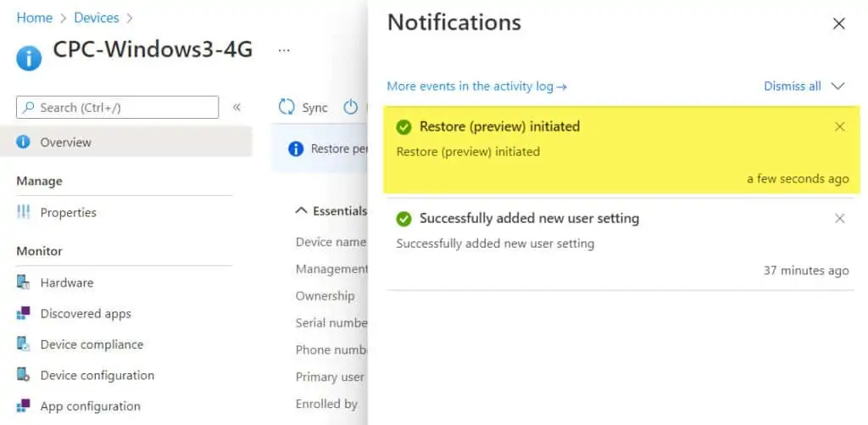Open Successfully added new user setting title

tap(529, 218)
